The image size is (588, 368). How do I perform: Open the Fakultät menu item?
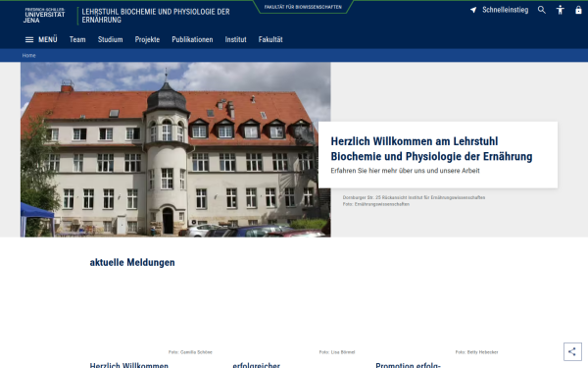270,39
